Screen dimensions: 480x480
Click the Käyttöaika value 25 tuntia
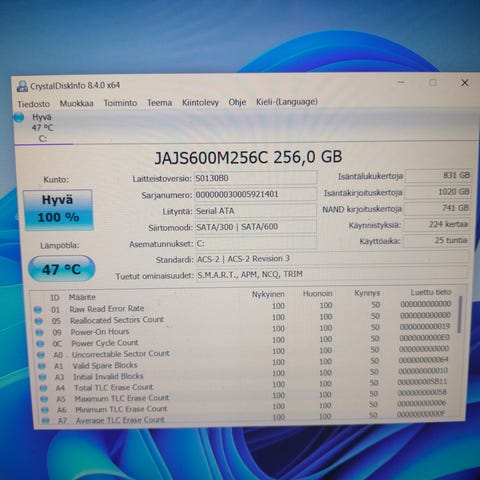click(436, 240)
